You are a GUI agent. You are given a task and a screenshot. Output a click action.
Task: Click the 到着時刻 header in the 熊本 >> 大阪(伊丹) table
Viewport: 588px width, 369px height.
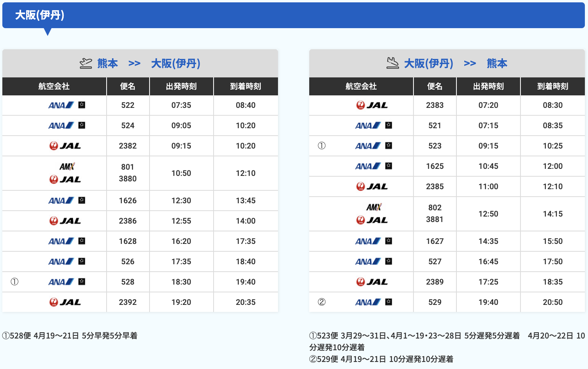[x=246, y=86]
